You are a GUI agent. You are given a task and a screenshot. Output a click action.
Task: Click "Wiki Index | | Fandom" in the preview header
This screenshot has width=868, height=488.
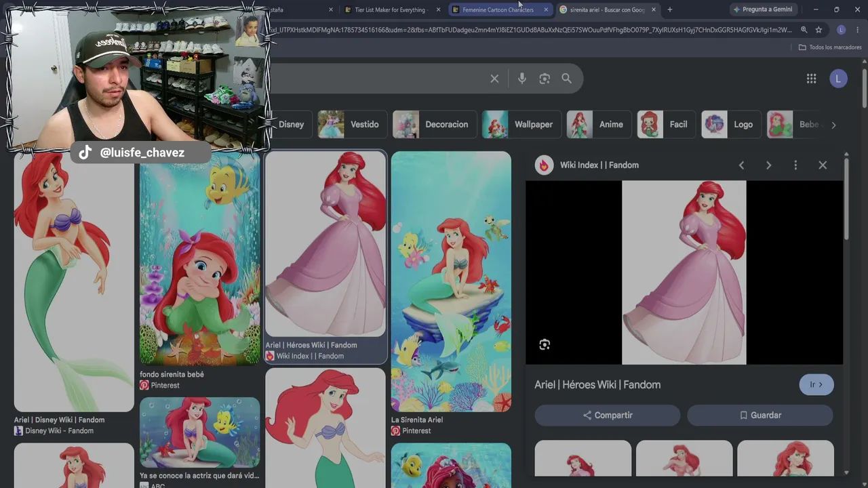[599, 165]
